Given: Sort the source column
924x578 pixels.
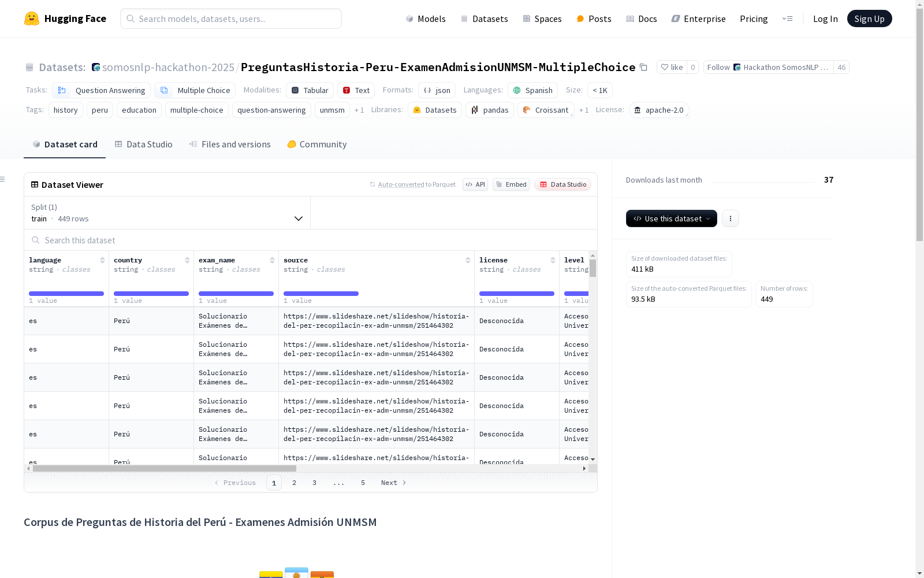Looking at the screenshot, I should coord(468,260).
